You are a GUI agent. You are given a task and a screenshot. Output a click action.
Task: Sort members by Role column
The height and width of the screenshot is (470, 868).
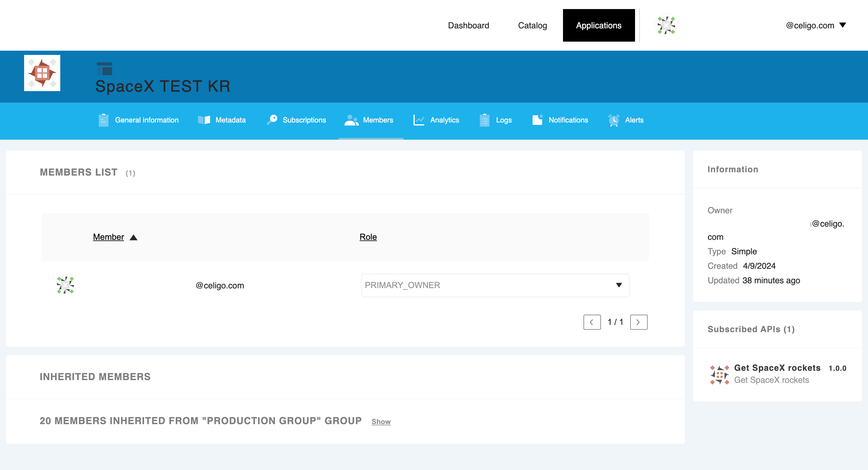(x=368, y=237)
